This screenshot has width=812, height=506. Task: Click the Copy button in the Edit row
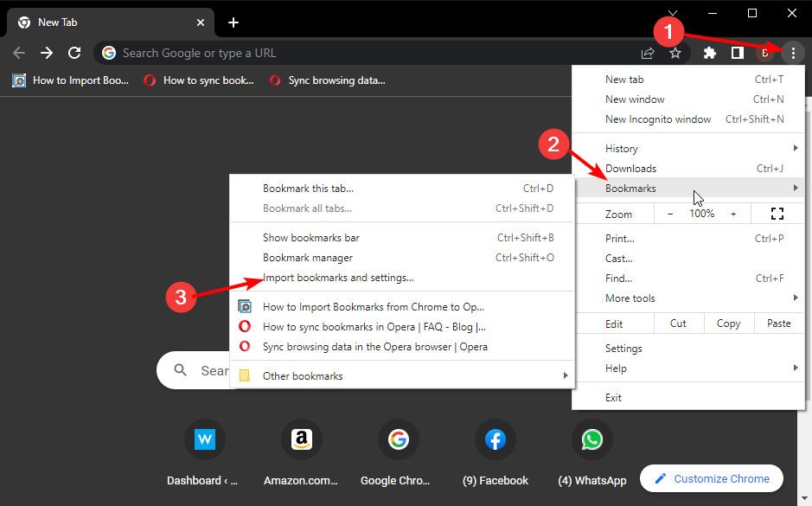pos(728,323)
